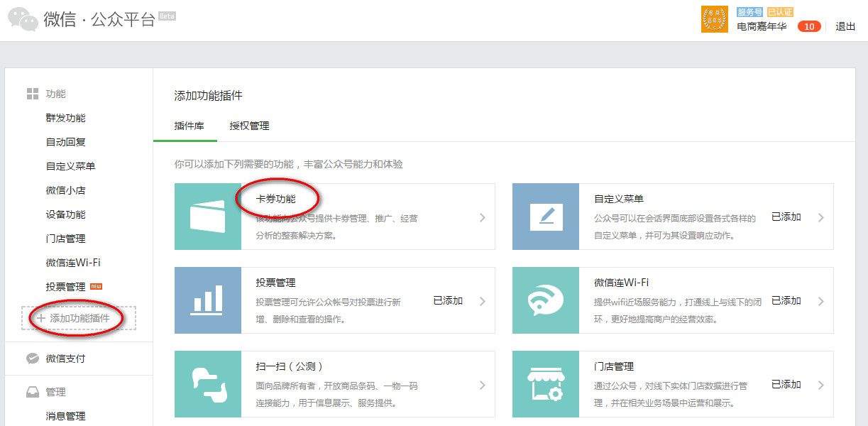Click the 添加功能插件 button in sidebar
This screenshot has width=868, height=426.
click(79, 318)
